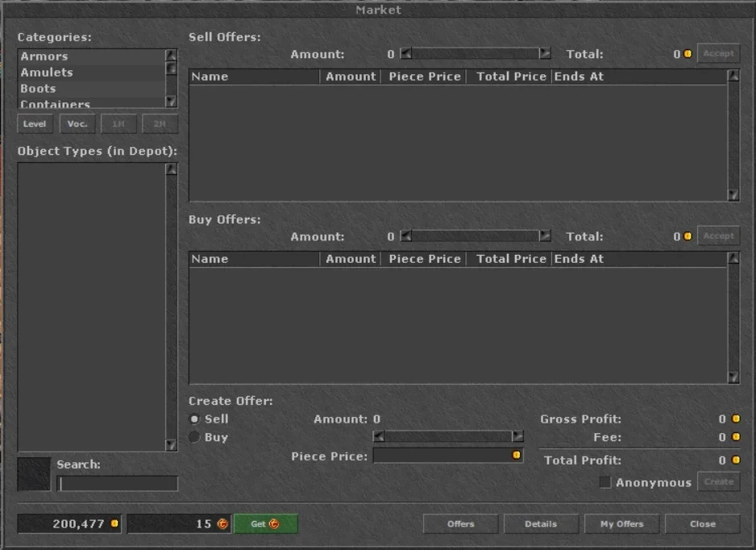756x550 pixels.
Task: Click the Total Profit gold coin icon
Action: click(736, 460)
